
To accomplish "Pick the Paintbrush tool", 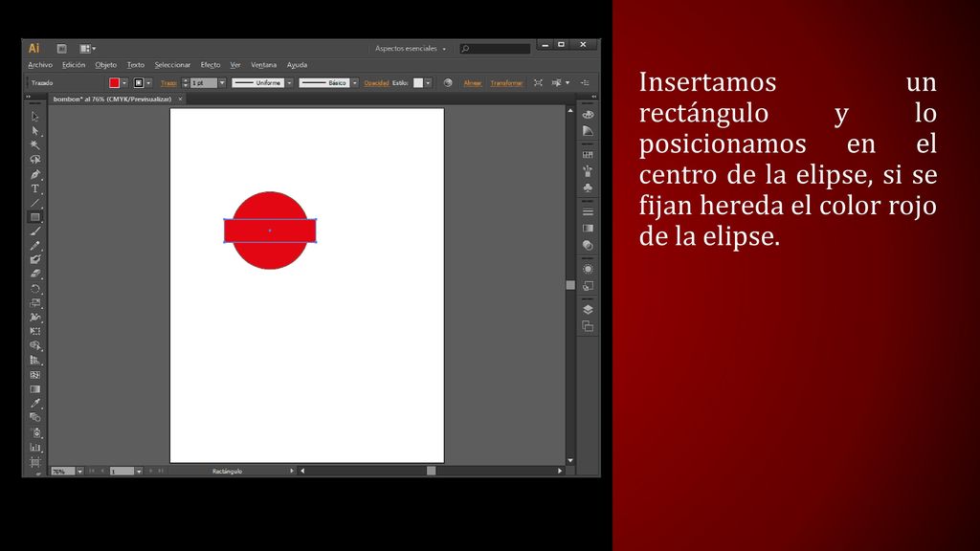I will click(x=35, y=231).
